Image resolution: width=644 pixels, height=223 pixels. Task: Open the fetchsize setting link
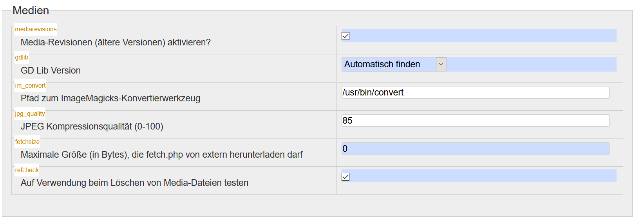coord(27,142)
